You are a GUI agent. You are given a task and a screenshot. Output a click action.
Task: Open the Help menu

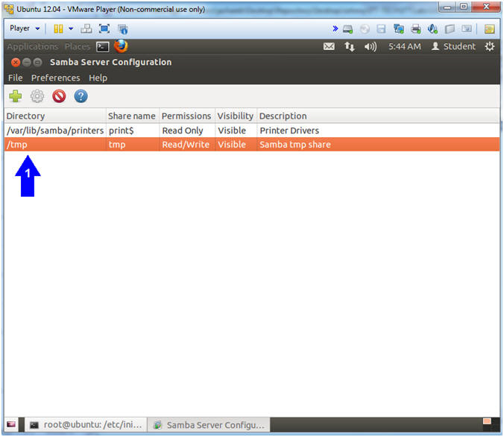pyautogui.click(x=98, y=78)
